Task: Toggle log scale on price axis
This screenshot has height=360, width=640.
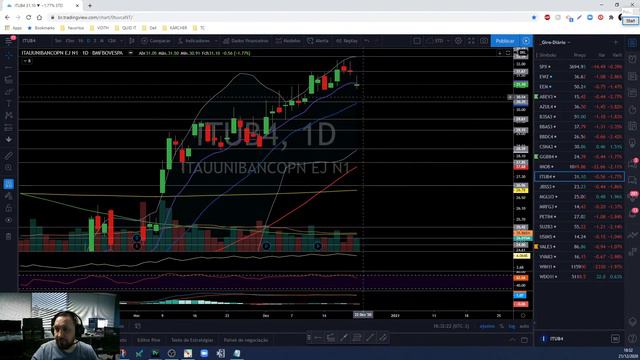Action: click(512, 326)
